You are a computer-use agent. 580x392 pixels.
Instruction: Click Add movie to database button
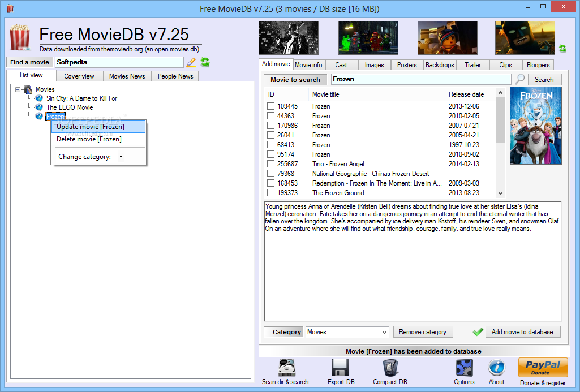click(523, 331)
